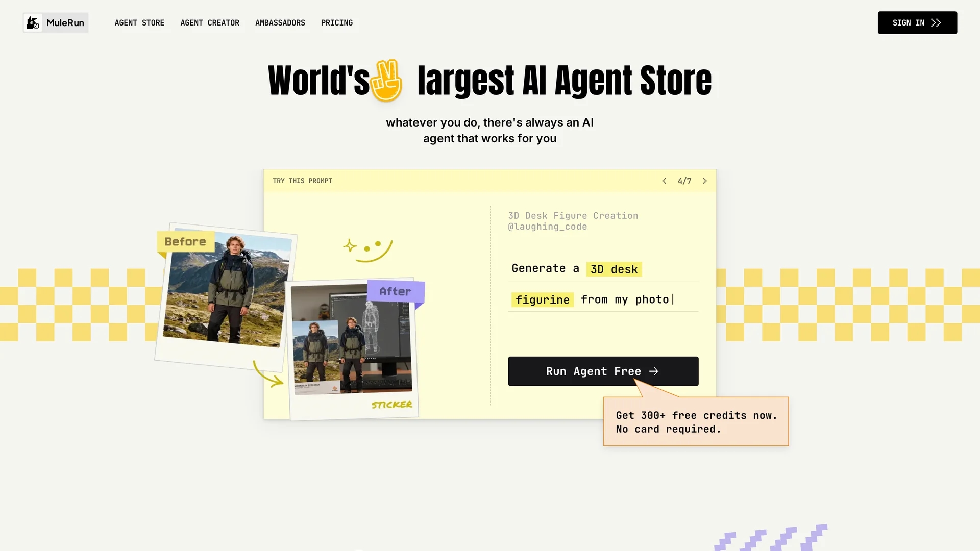Screen dimensions: 980x551
Task: Click the highlighted 'figurine' word
Action: 543,300
